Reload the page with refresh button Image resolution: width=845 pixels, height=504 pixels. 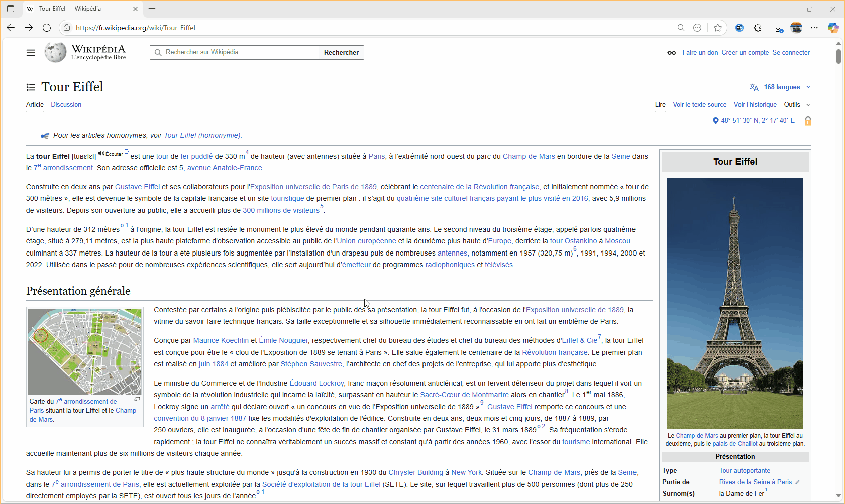[x=47, y=28]
